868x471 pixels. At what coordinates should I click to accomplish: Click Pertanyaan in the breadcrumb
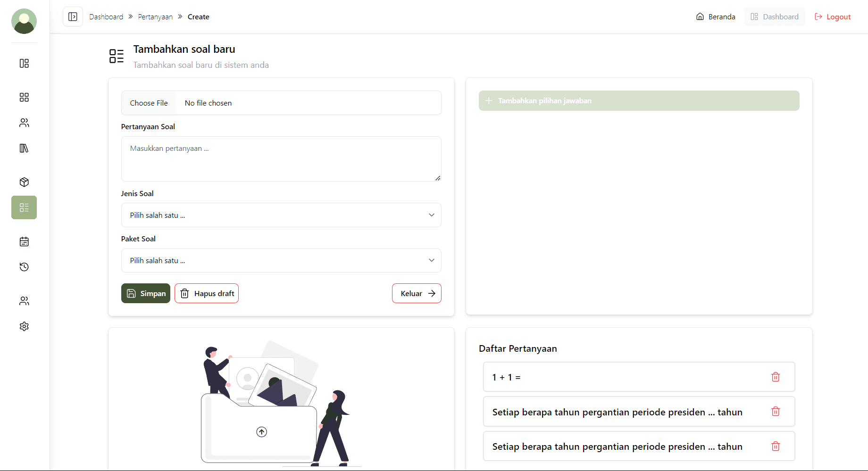(155, 17)
